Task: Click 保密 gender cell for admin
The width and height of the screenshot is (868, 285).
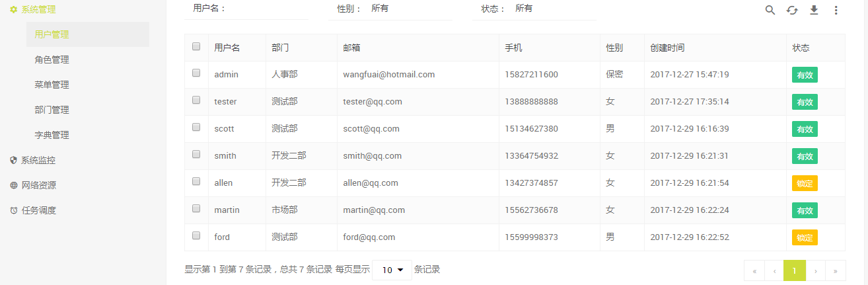Action: click(614, 75)
